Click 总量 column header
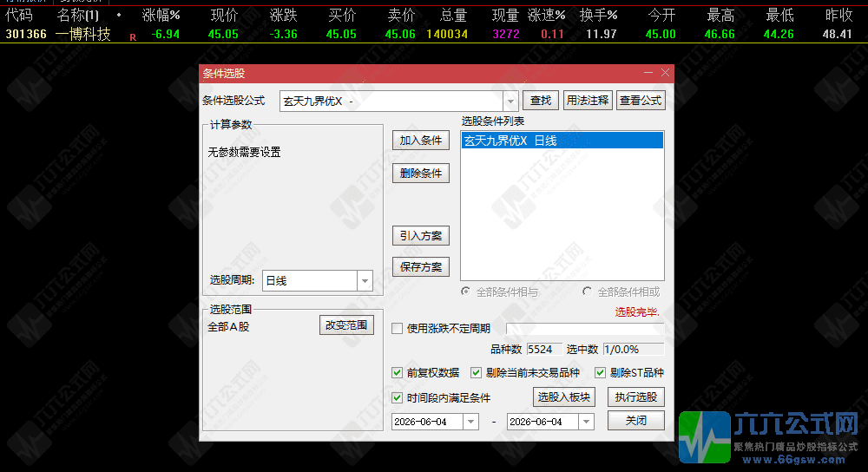Screen dimensions: 868x472 pos(454,15)
